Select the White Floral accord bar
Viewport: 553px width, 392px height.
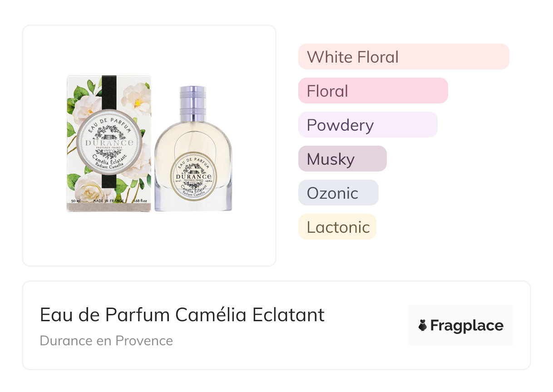(x=403, y=57)
